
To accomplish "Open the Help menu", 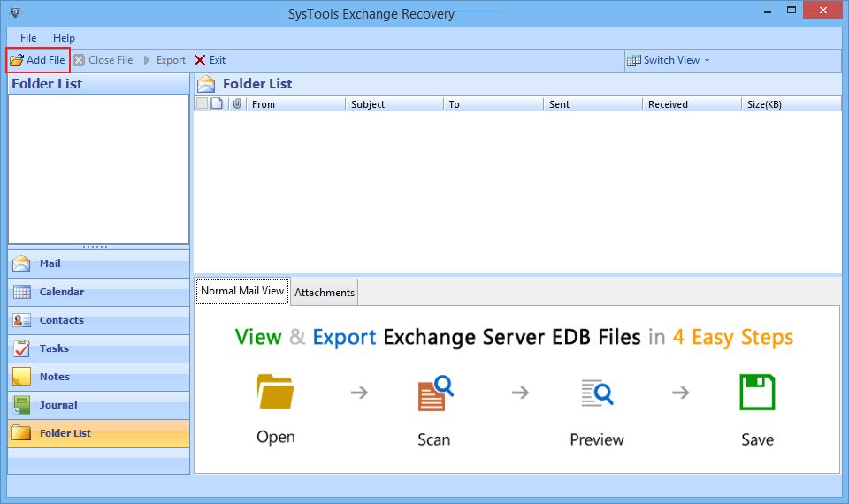I will click(x=64, y=38).
